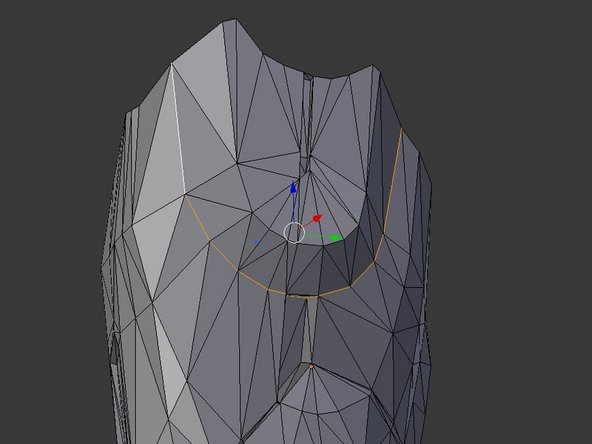592x444 pixels.
Task: Click the white circle at gizmo center
Action: tap(294, 233)
